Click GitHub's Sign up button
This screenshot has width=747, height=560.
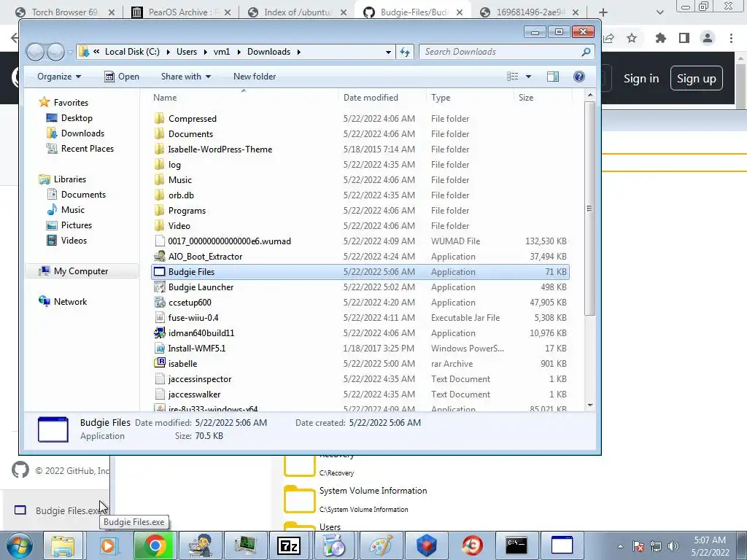(697, 79)
